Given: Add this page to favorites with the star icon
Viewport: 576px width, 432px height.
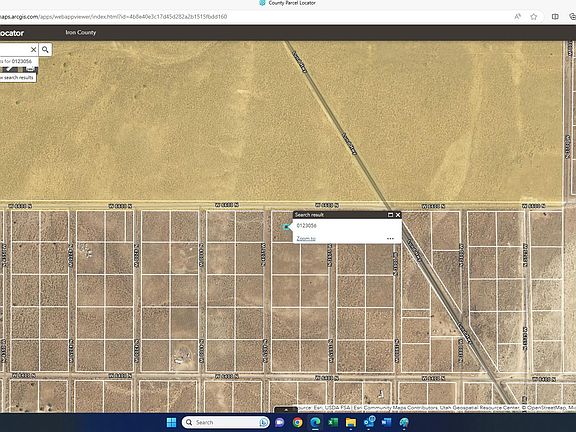Looking at the screenshot, I should 534,17.
